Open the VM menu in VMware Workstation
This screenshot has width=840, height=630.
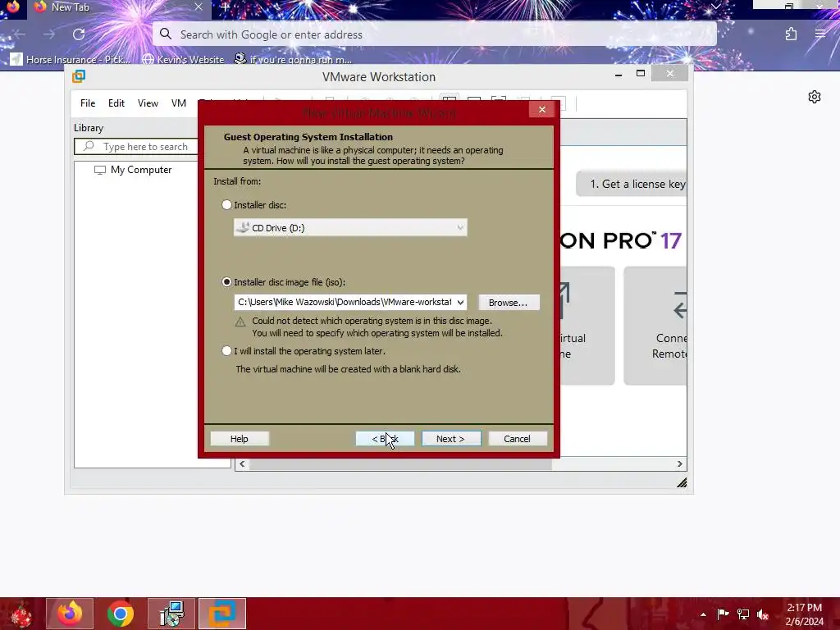[x=178, y=103]
